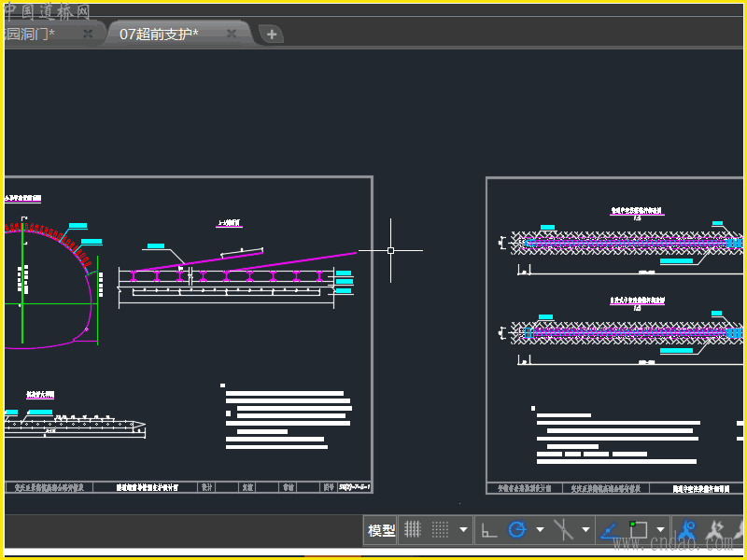Viewport: 747px width, 560px height.
Task: Open a new drawing tab with plus
Action: coord(272,35)
